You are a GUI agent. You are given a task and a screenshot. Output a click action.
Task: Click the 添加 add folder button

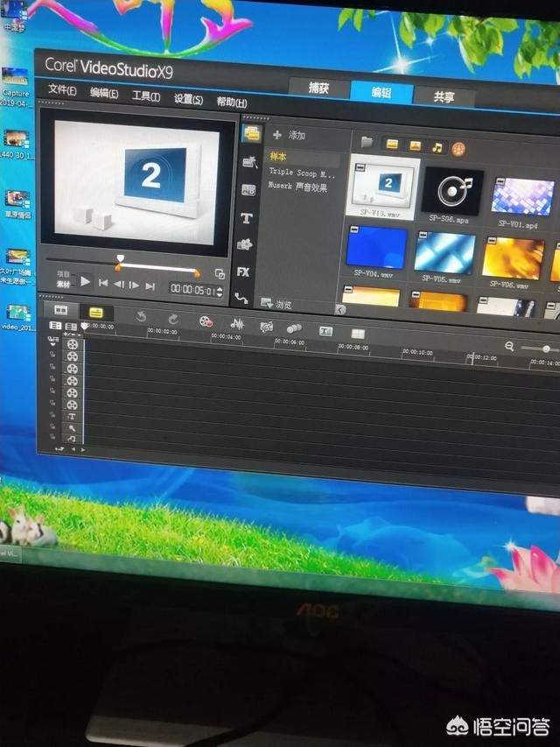[289, 135]
